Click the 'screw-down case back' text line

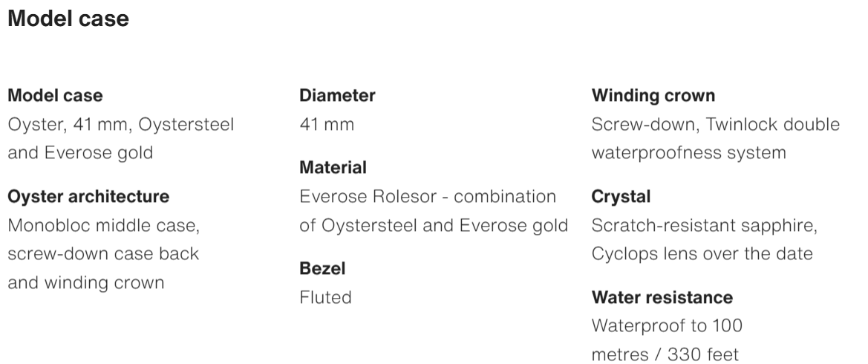(103, 253)
